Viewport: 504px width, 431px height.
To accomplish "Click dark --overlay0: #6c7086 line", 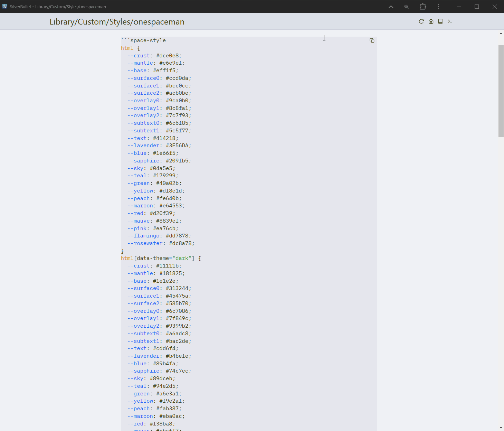I will [159, 311].
